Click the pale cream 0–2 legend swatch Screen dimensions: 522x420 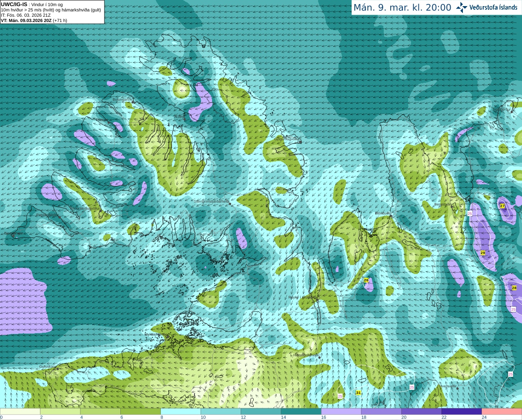point(20,411)
